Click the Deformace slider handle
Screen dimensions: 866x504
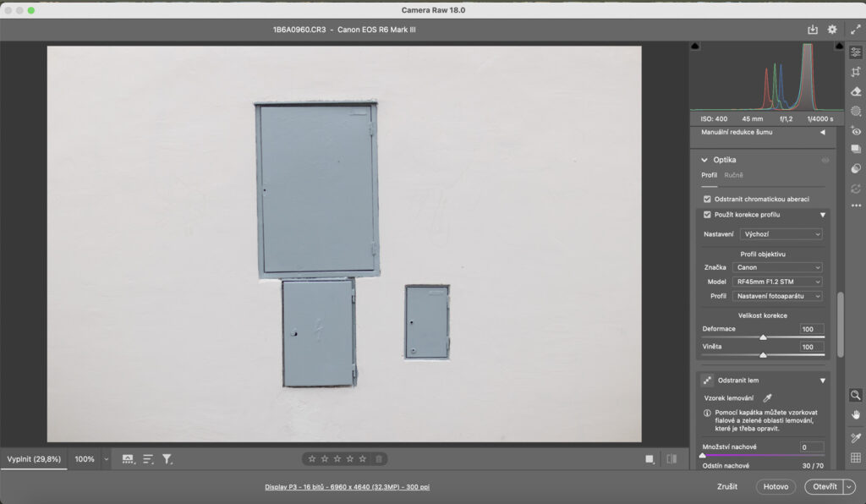coord(763,337)
